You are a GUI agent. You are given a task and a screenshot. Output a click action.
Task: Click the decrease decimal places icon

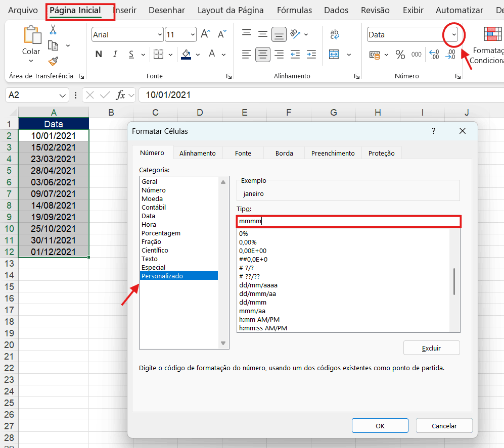point(450,54)
